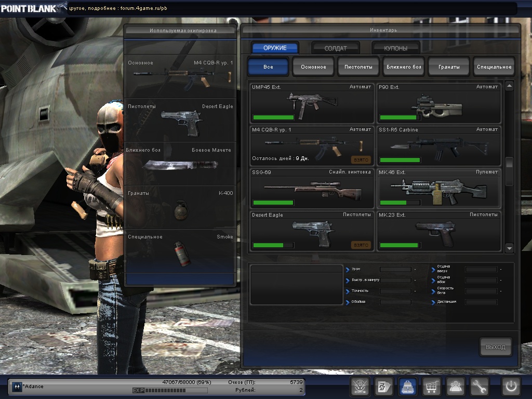Click the Скорость бега stat arrow
This screenshot has height=399, width=532.
433,291
